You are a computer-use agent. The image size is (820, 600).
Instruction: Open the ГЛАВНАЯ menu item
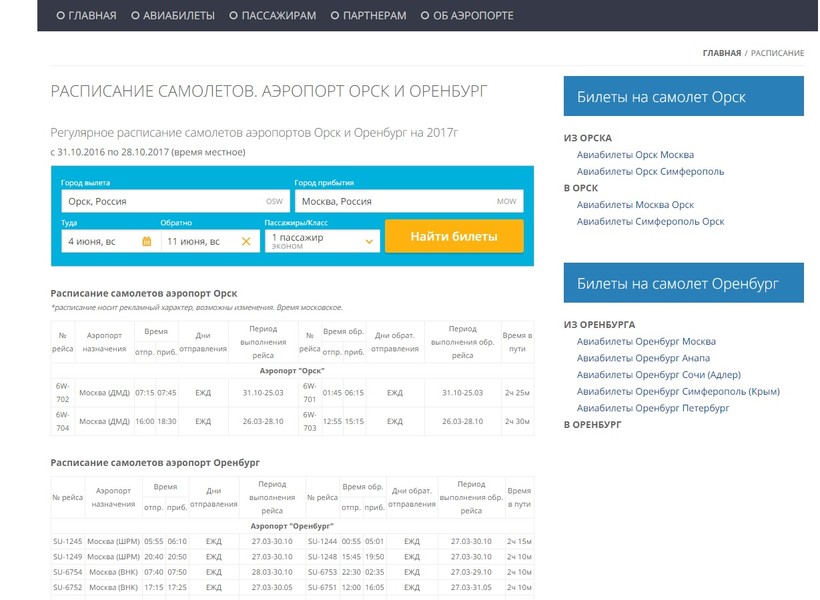pyautogui.click(x=86, y=16)
